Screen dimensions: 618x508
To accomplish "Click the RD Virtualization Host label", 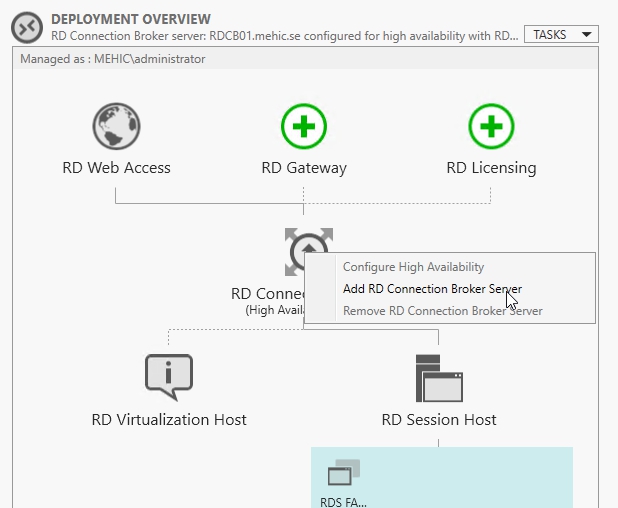I will point(168,419).
